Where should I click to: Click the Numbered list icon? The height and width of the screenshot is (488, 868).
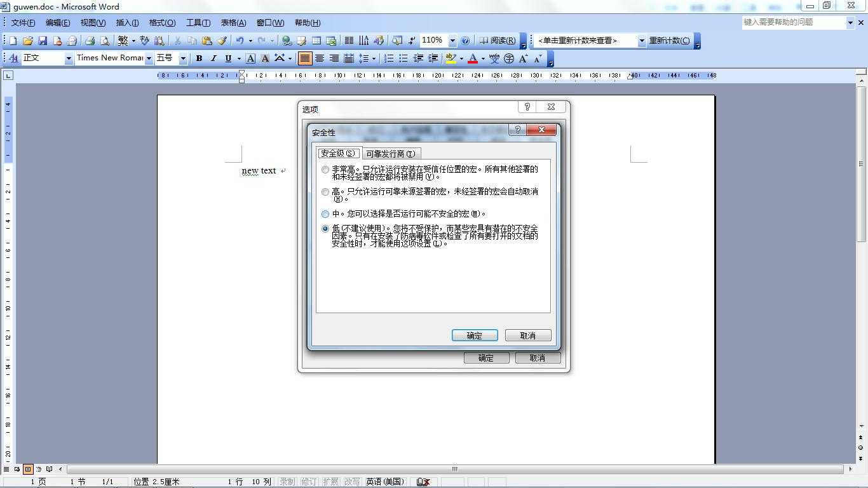point(388,58)
